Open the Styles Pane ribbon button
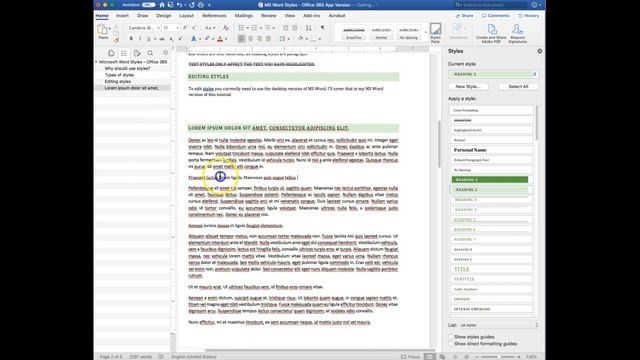 click(436, 33)
